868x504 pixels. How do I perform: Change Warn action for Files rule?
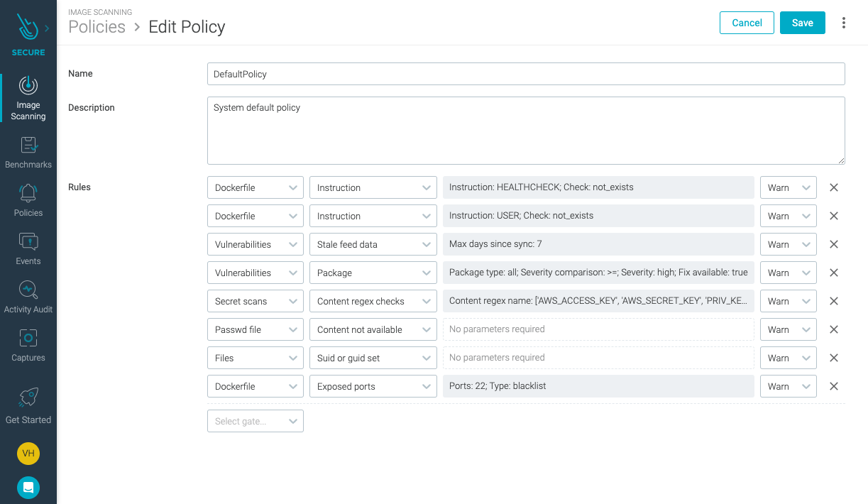789,358
